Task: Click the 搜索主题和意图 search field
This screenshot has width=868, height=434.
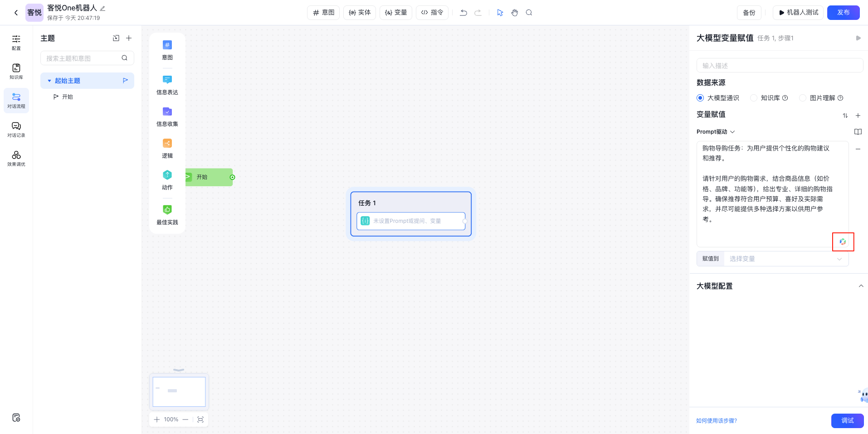Action: (x=83, y=58)
